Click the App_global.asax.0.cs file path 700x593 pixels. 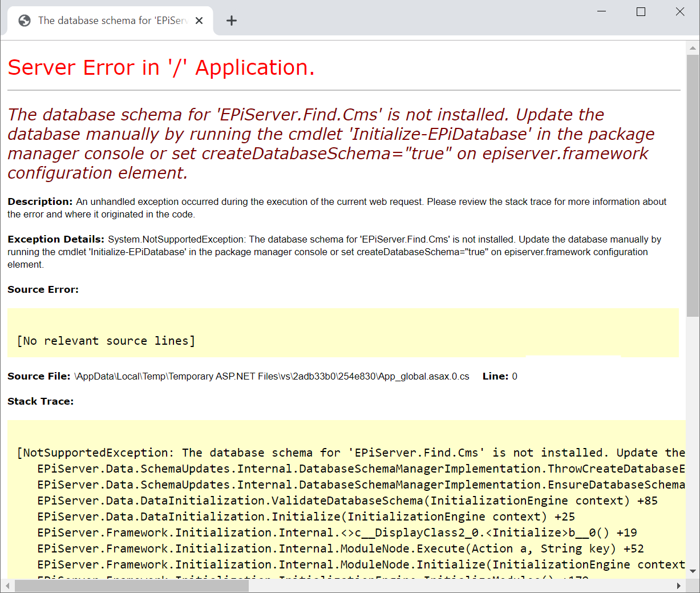pos(272,376)
